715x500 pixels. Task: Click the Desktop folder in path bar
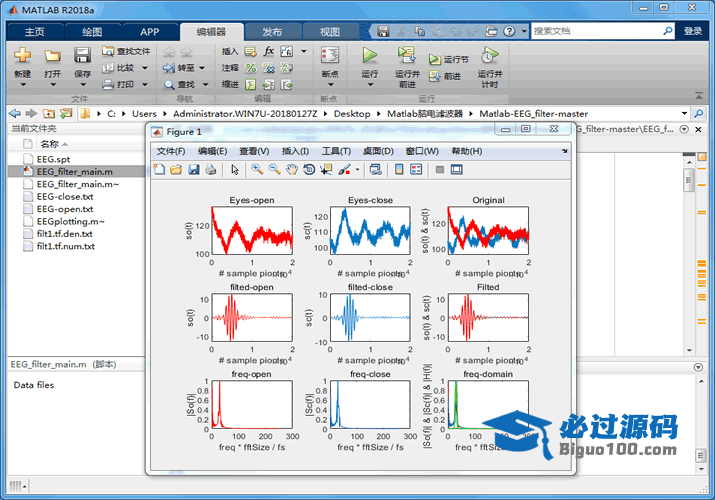point(352,113)
